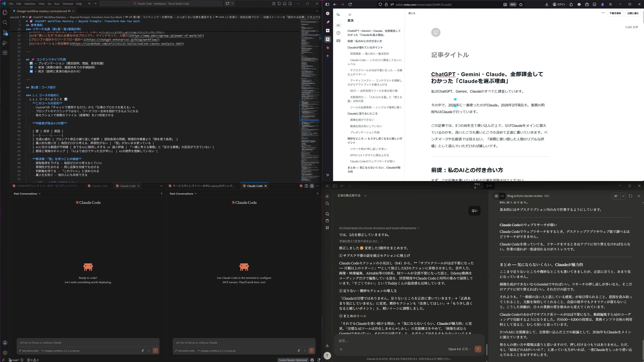Add header image in note editor

436,32
